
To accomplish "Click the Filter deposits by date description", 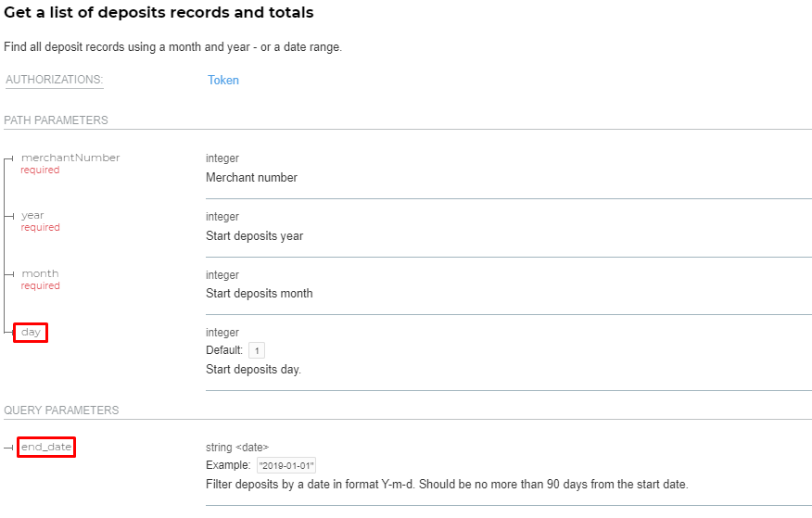I will (x=447, y=485).
